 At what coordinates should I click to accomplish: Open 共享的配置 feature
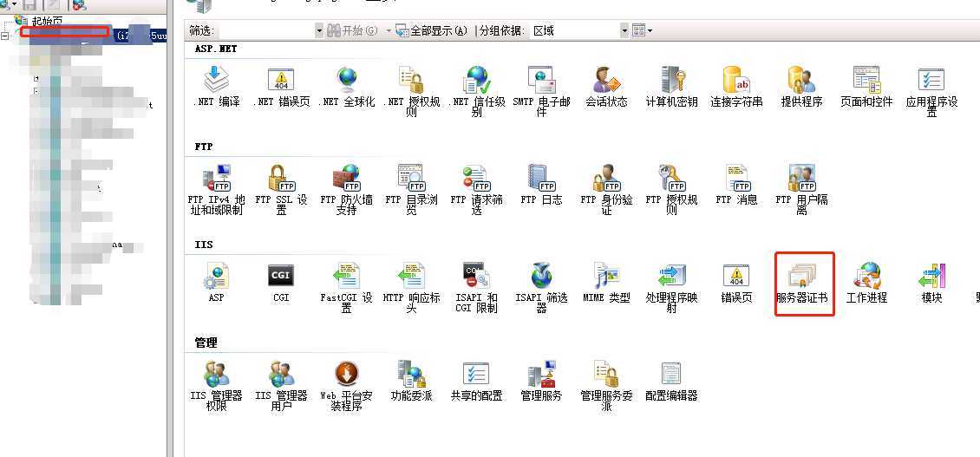(x=477, y=382)
